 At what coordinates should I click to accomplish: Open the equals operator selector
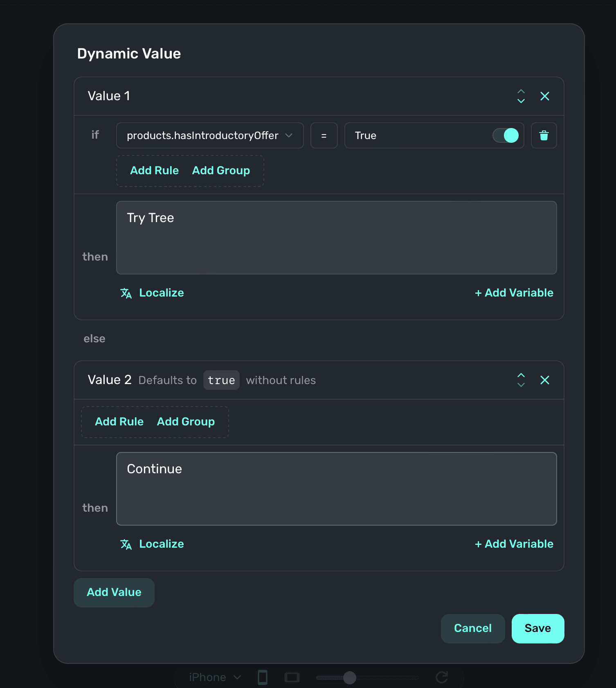tap(324, 135)
